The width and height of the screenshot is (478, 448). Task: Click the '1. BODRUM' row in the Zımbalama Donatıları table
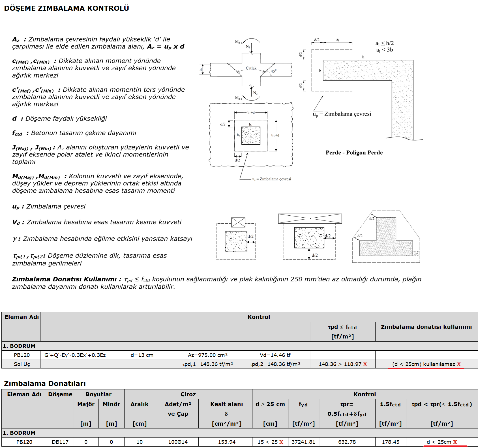(239, 433)
